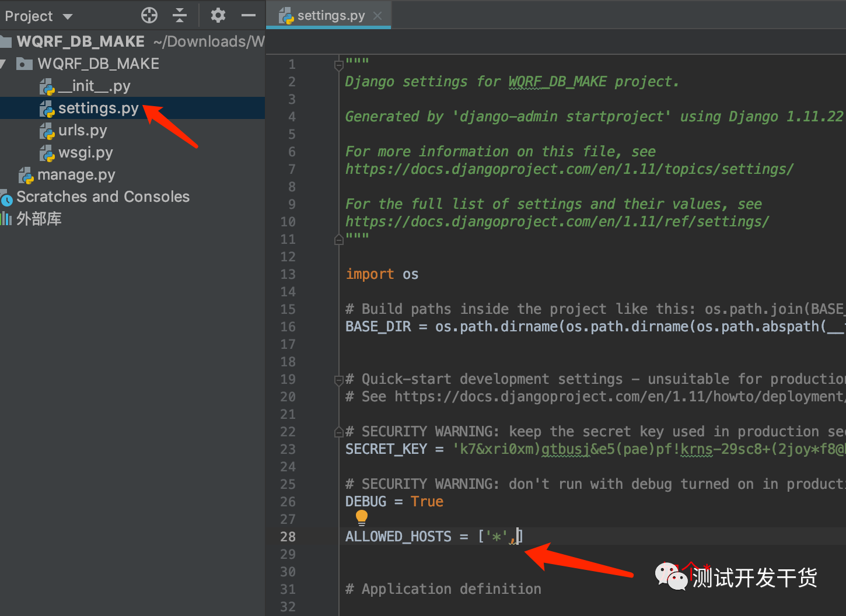Click the SECRET_KEY variable on line 23
The image size is (846, 616).
pyautogui.click(x=386, y=449)
